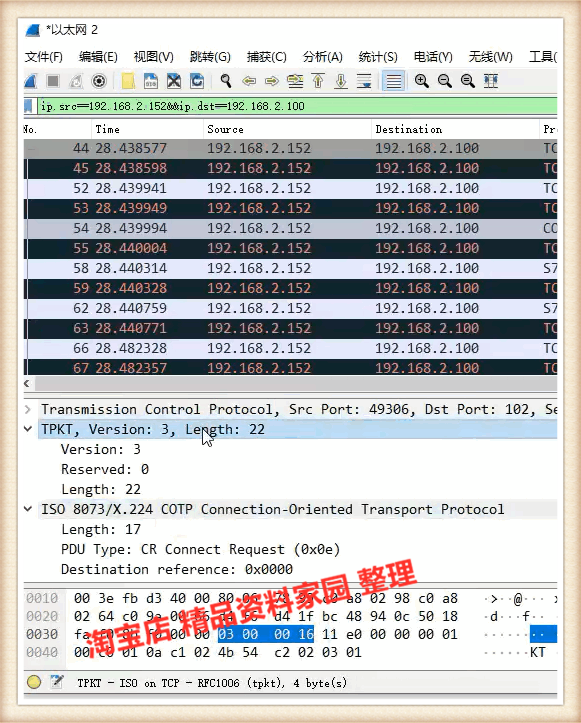The height and width of the screenshot is (723, 581).
Task: Sort by the Source column header
Action: (x=287, y=130)
